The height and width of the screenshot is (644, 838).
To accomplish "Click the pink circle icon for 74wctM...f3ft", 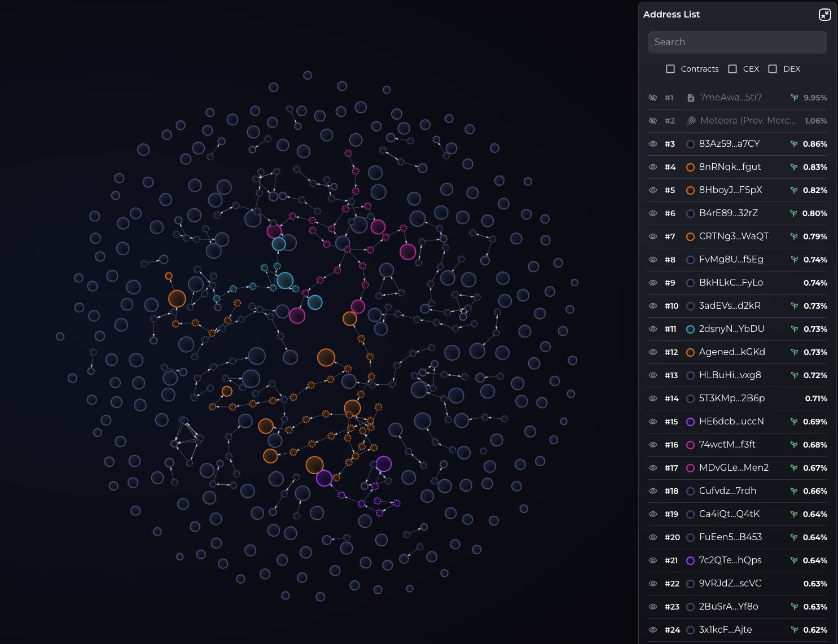I will [x=690, y=445].
